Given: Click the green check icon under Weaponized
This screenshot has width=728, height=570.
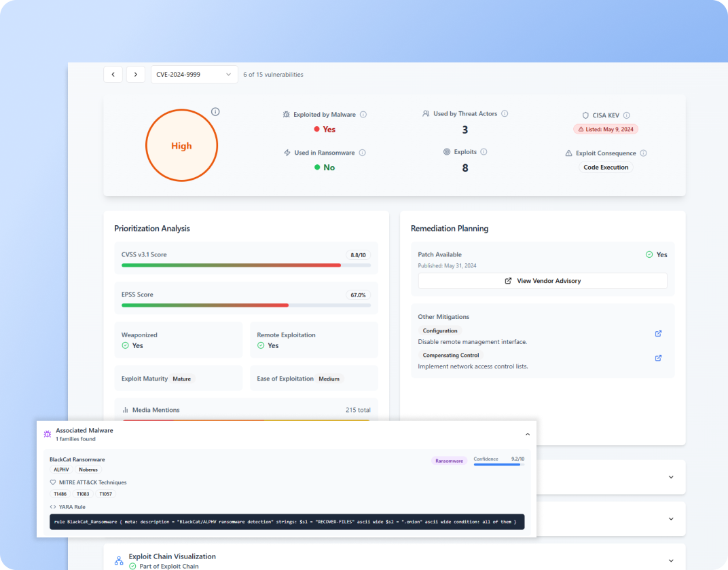Looking at the screenshot, I should [126, 345].
